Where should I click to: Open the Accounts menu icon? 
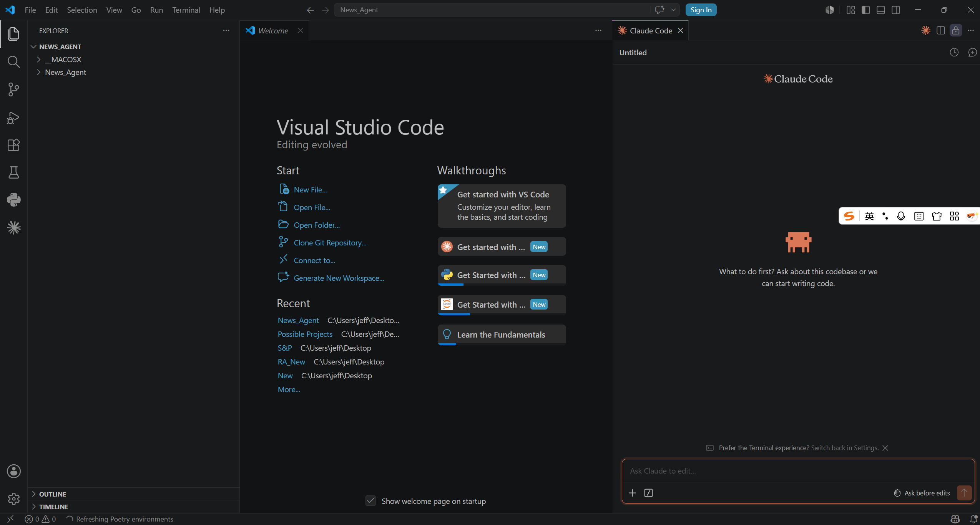point(13,471)
